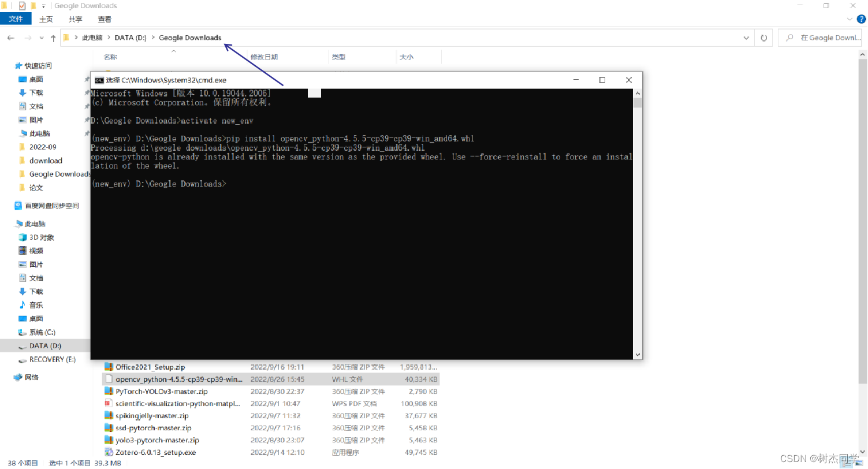Select 快速访问 in navigation pane
This screenshot has height=469, width=868.
click(38, 66)
